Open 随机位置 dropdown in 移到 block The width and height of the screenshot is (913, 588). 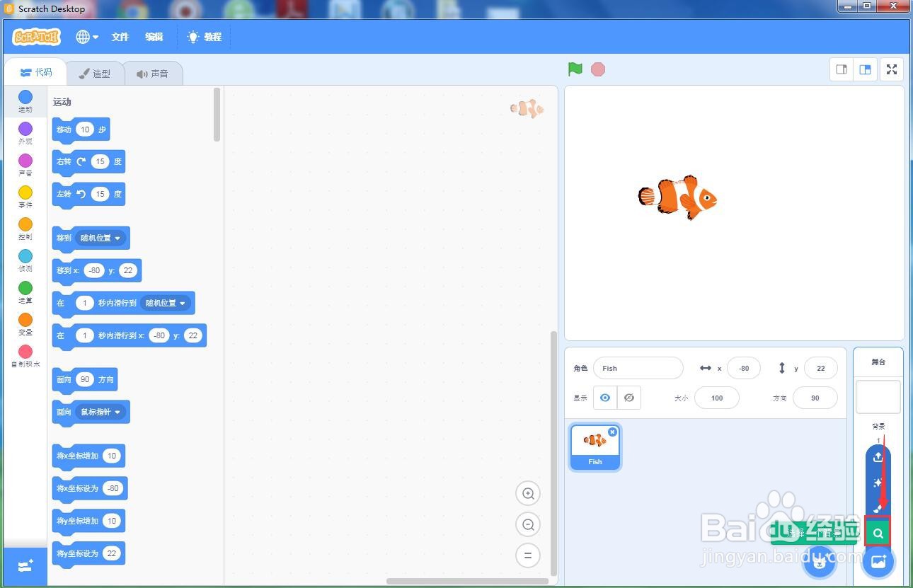101,238
